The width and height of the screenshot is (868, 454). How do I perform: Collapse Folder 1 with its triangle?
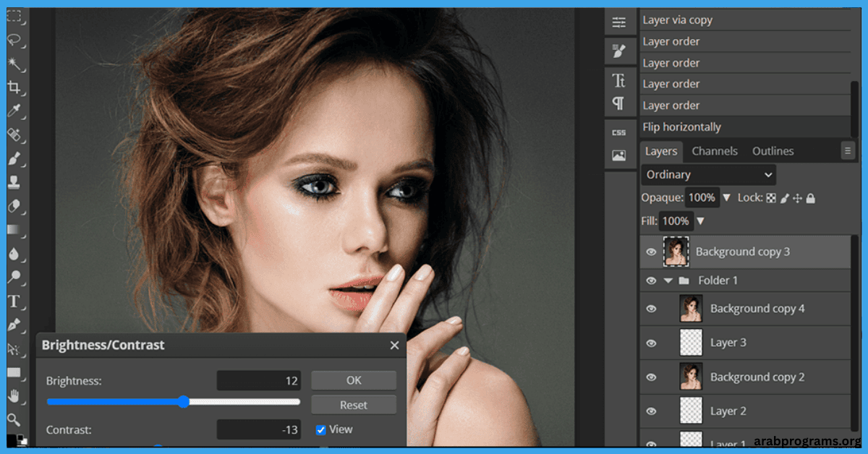coord(668,280)
